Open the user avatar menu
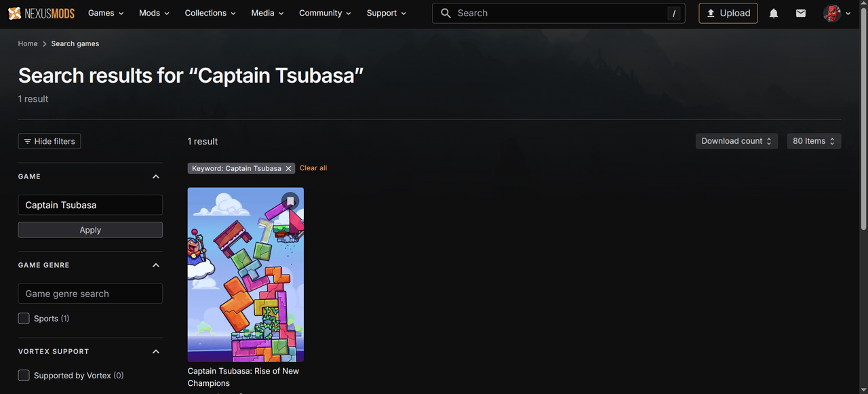 832,13
